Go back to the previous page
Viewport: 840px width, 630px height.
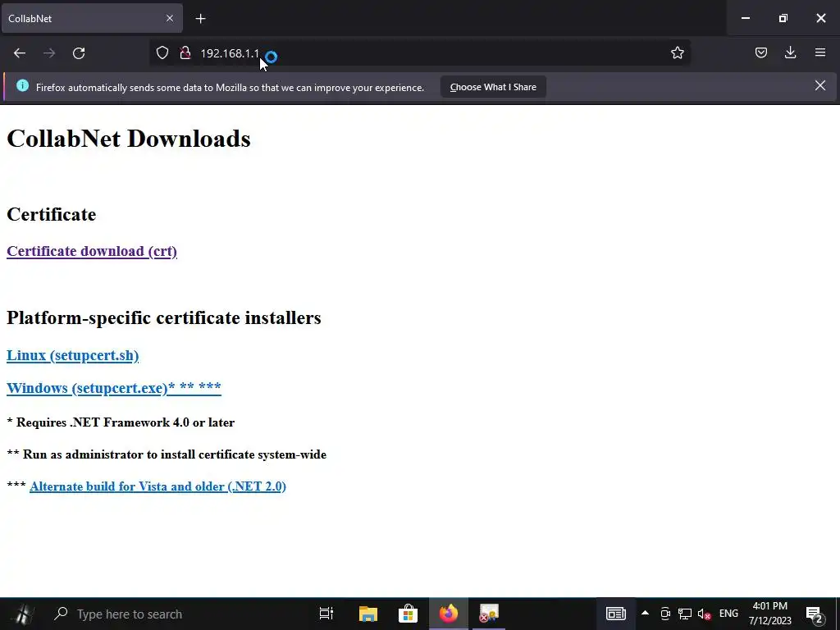coord(20,53)
